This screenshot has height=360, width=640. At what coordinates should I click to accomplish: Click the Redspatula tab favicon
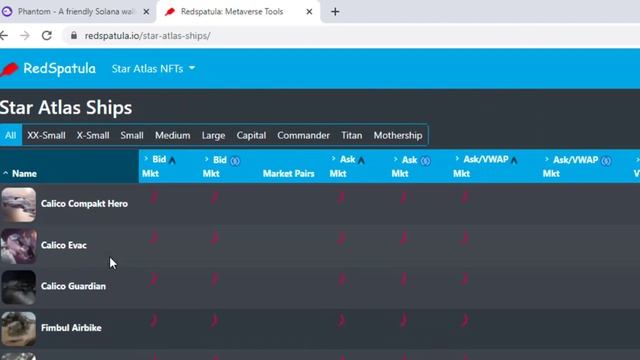pyautogui.click(x=170, y=12)
